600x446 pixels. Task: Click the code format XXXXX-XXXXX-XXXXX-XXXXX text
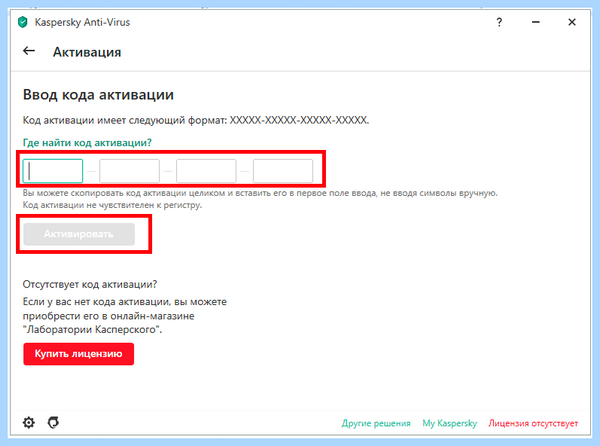pos(299,120)
